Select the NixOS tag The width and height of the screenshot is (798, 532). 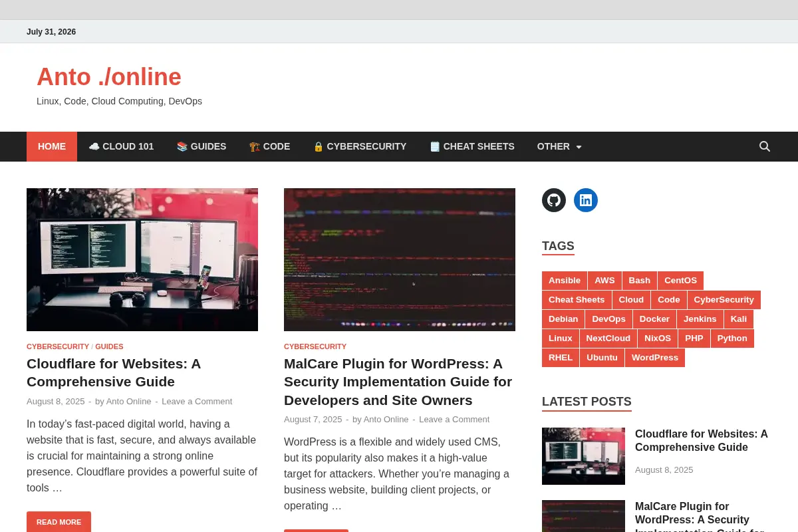coord(658,338)
